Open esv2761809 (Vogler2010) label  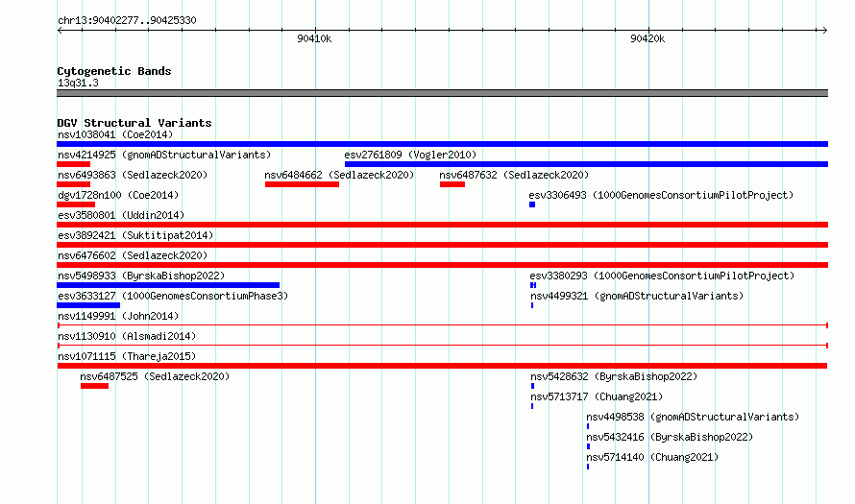click(x=410, y=155)
